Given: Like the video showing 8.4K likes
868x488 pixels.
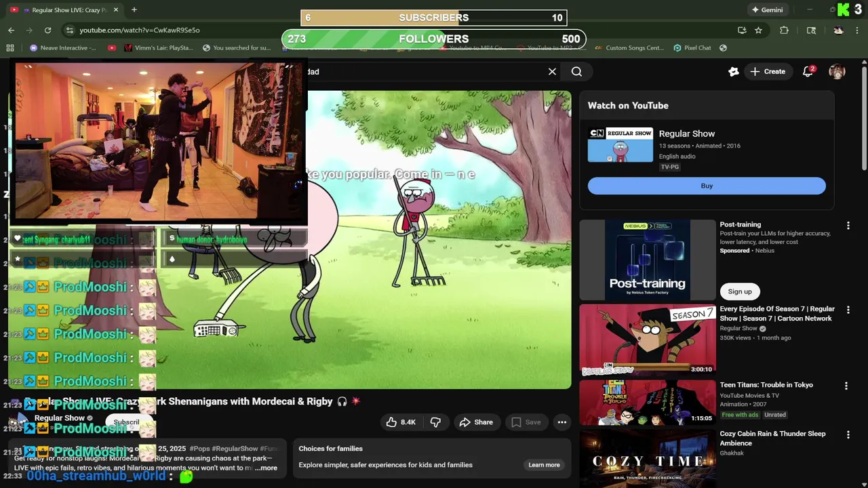Looking at the screenshot, I should [x=401, y=422].
